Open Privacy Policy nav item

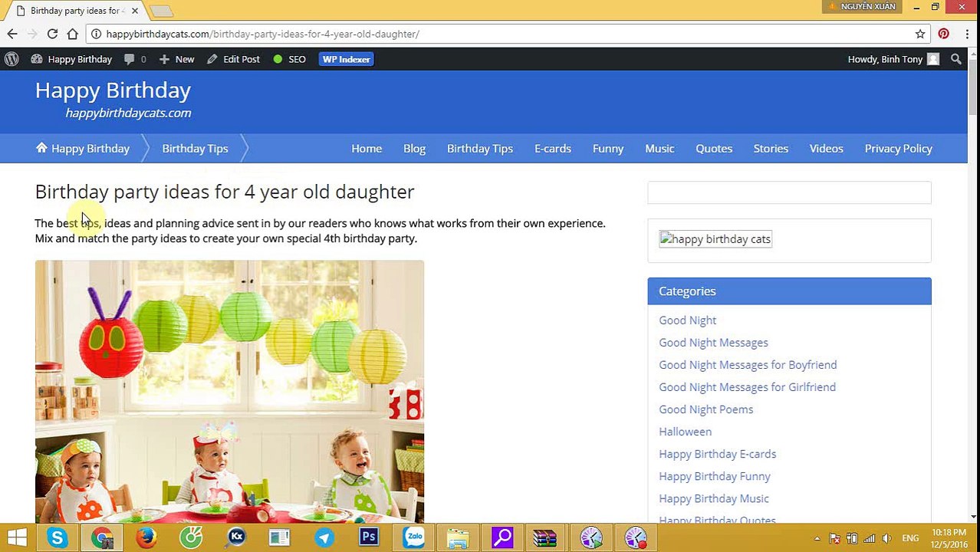pos(898,148)
